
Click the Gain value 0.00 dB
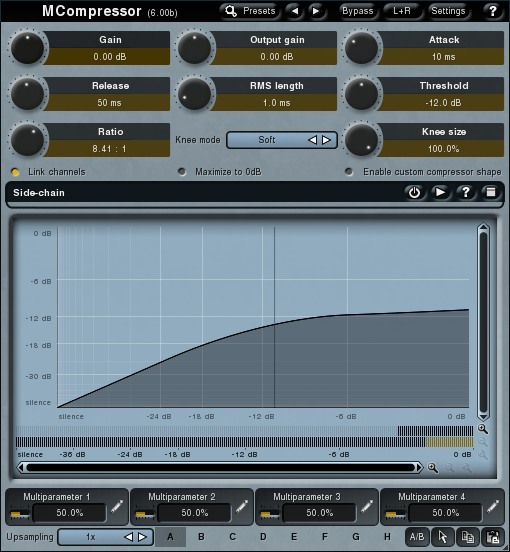click(x=109, y=57)
